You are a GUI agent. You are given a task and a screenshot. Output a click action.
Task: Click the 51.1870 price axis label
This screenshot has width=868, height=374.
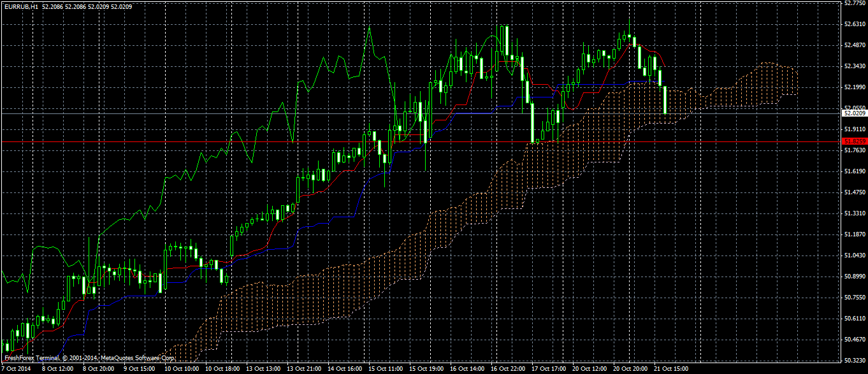click(x=854, y=234)
